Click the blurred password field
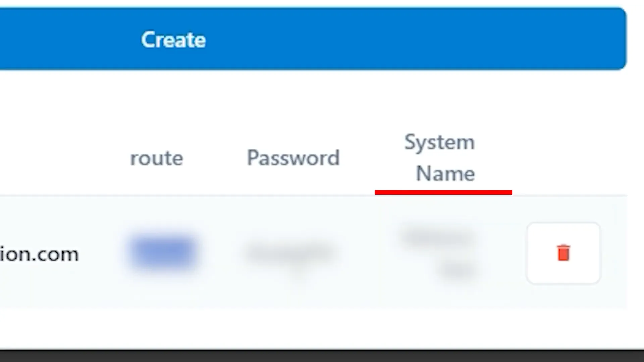 [x=291, y=253]
